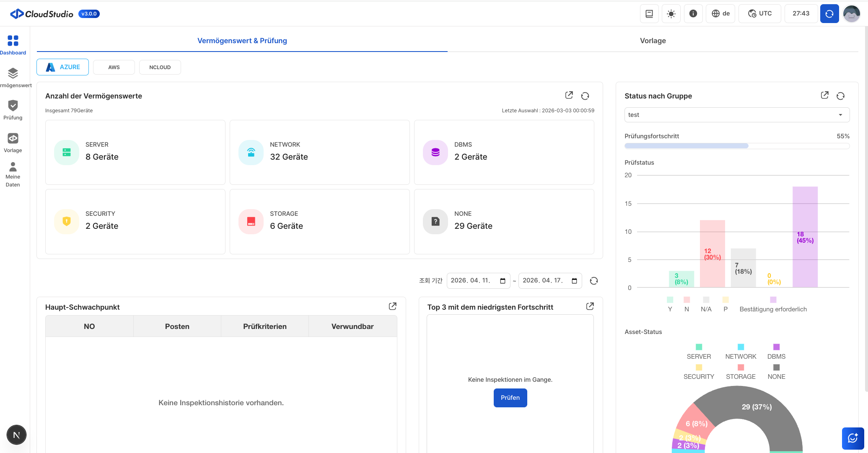This screenshot has width=868, height=453.
Task: Click the blue Prüfen button
Action: click(510, 398)
